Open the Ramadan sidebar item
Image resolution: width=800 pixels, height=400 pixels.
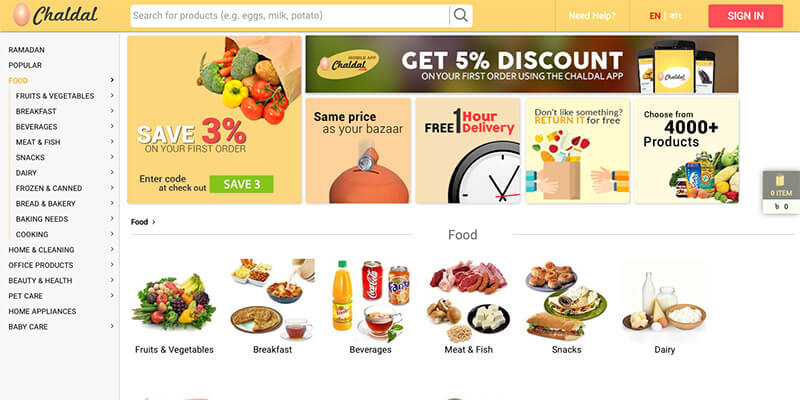pos(27,50)
